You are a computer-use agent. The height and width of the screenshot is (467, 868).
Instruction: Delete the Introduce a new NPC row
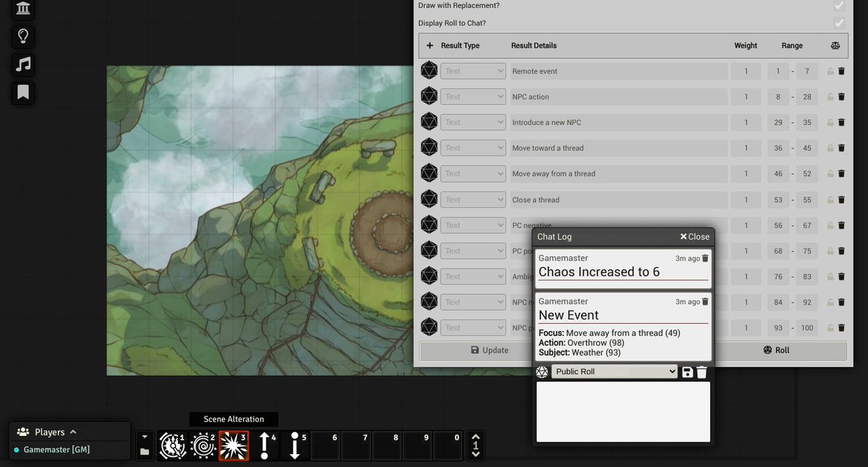pyautogui.click(x=841, y=122)
